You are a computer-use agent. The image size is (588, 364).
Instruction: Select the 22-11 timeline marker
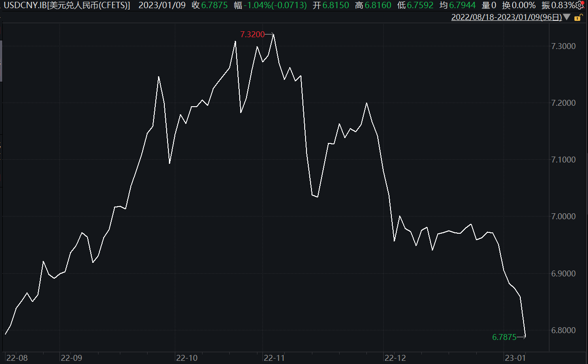(x=274, y=358)
